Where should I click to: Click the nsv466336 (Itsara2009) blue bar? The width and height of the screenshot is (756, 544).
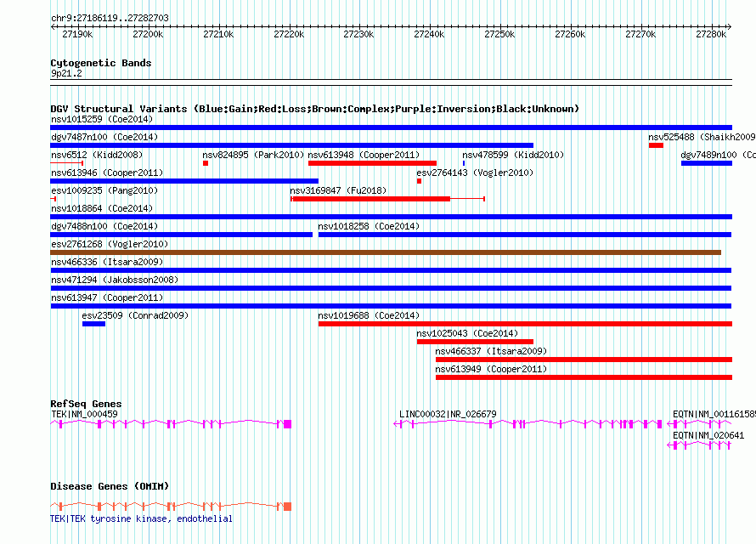point(391,270)
